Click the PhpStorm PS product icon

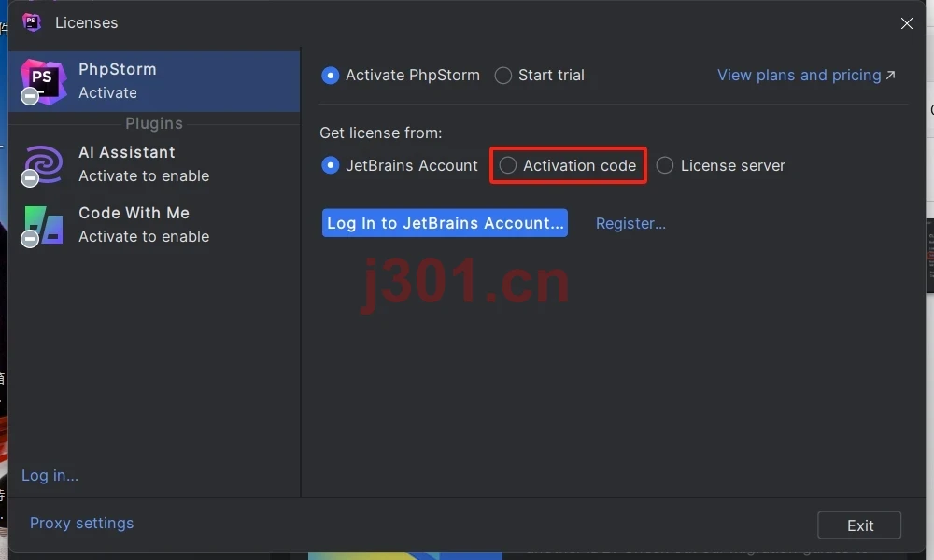[x=43, y=81]
